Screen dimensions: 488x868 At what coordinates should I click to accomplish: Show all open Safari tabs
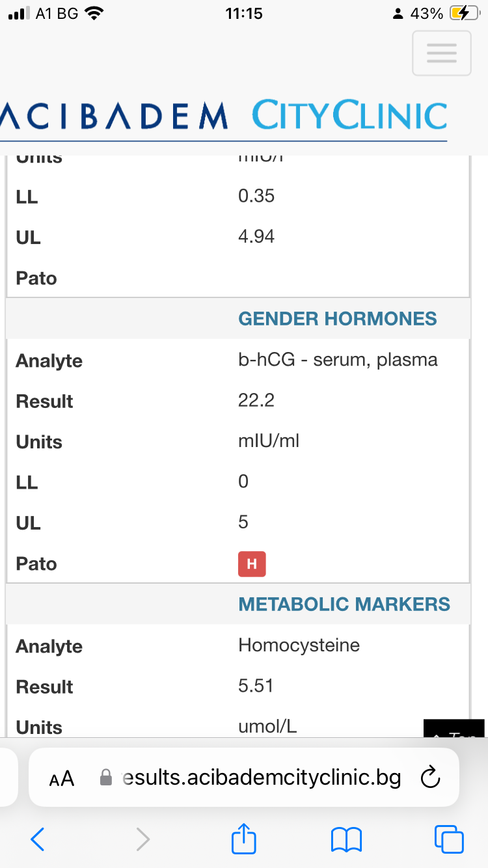click(x=449, y=839)
